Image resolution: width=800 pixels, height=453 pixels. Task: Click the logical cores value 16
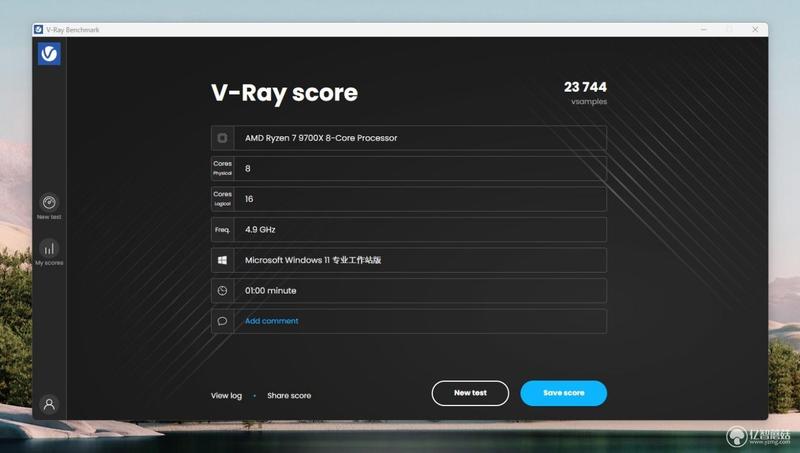(249, 199)
